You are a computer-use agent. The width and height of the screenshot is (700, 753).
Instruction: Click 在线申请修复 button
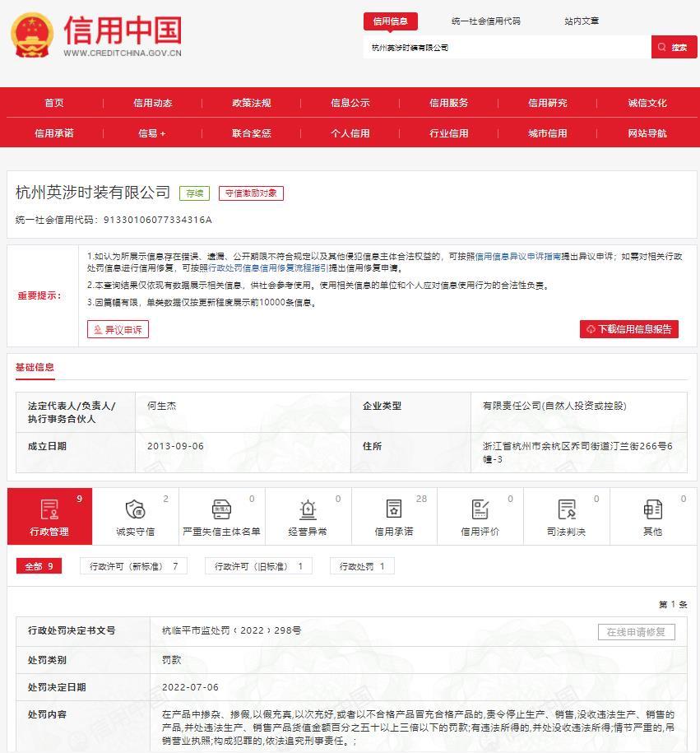(x=636, y=632)
